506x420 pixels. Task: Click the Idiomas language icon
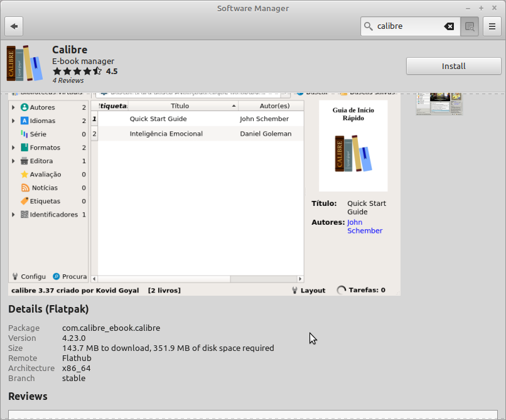tap(24, 121)
